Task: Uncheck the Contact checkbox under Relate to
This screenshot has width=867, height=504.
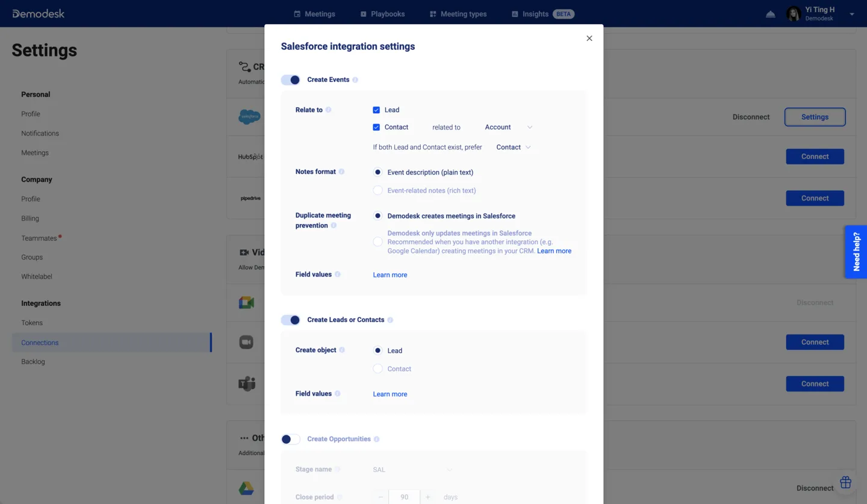Action: point(376,127)
